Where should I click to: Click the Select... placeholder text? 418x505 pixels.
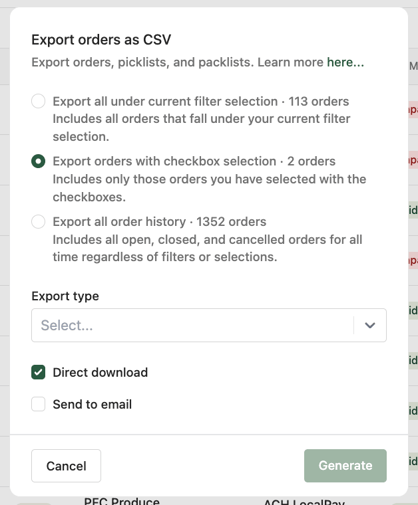tap(67, 325)
